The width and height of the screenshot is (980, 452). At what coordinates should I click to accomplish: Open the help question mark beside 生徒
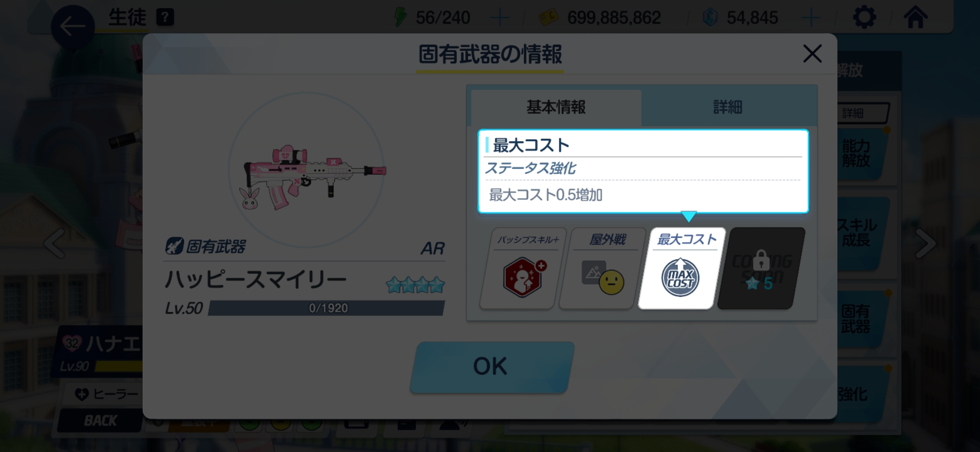pyautogui.click(x=165, y=18)
